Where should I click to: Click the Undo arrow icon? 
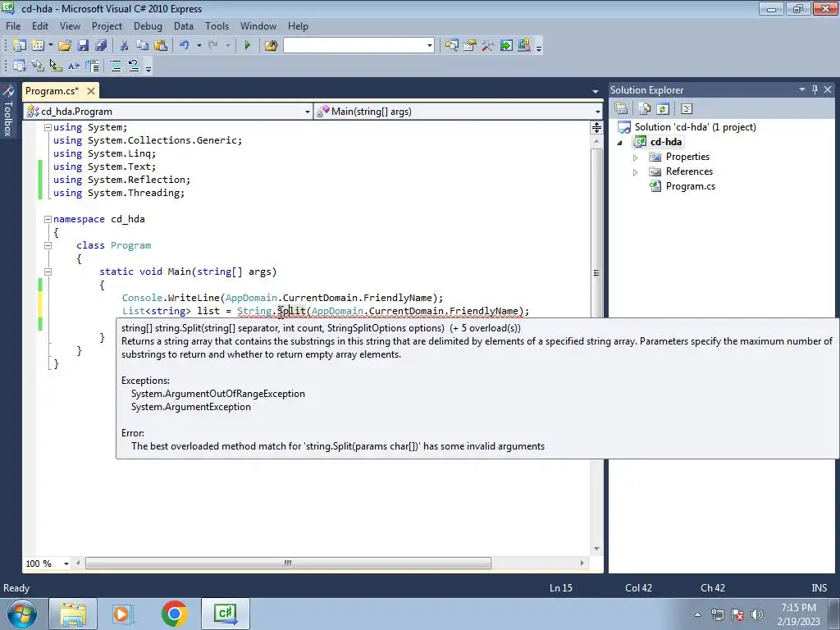coord(185,46)
